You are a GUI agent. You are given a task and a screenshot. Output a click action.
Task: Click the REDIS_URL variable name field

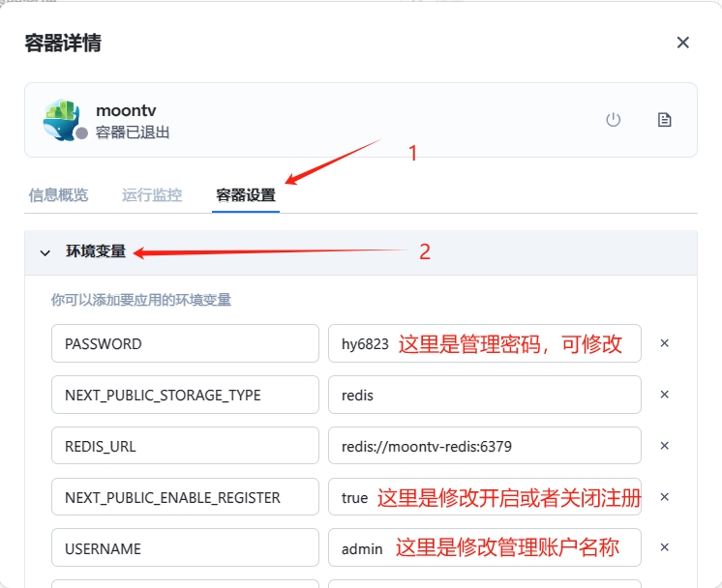185,446
